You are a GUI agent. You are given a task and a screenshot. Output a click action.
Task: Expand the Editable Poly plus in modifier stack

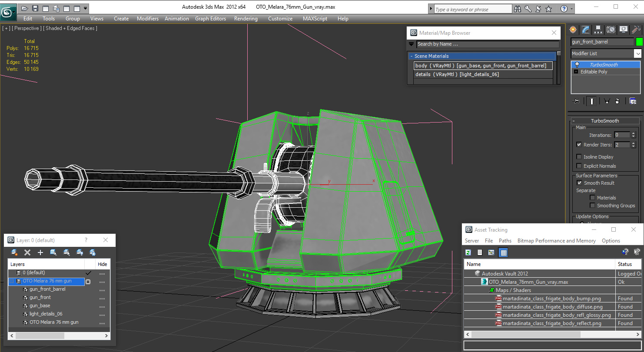tap(577, 72)
